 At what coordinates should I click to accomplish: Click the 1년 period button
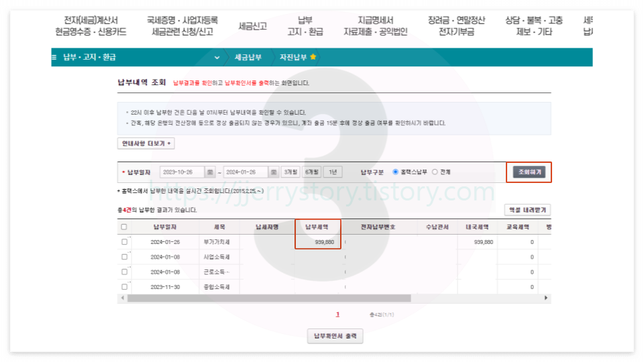[x=333, y=172]
